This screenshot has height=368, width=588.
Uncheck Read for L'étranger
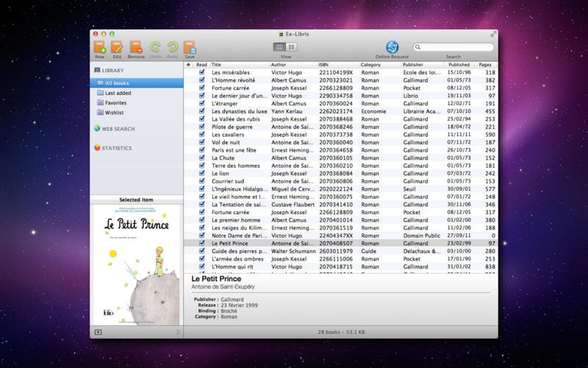[201, 103]
